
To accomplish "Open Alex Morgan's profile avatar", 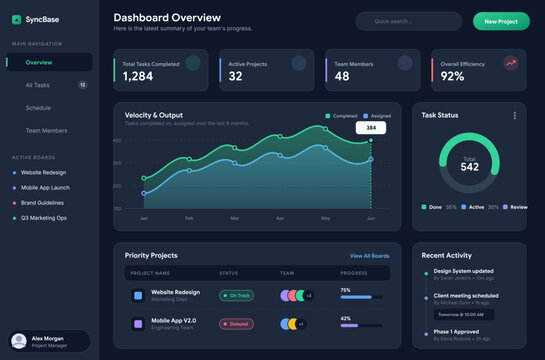I will 19,341.
